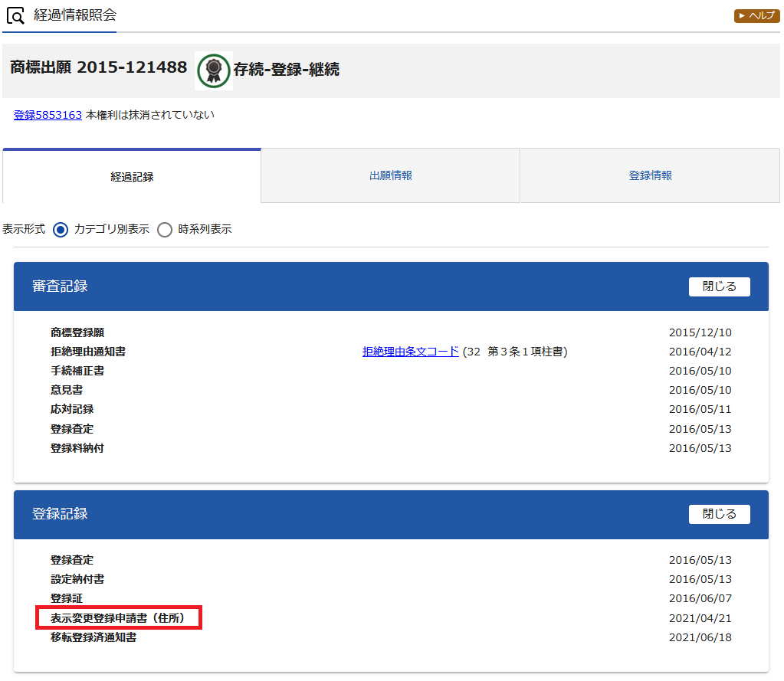Switch to the 出願情報 tab
The image size is (784, 681).
pos(391,175)
